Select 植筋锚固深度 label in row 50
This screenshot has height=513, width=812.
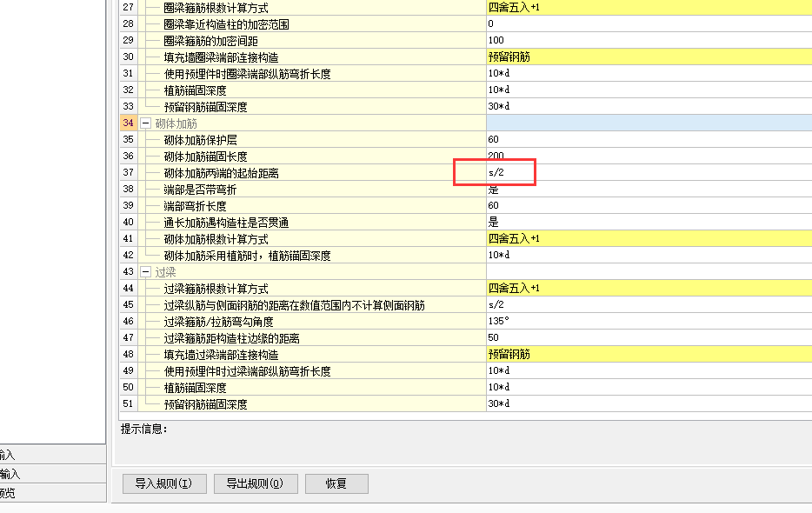[196, 388]
